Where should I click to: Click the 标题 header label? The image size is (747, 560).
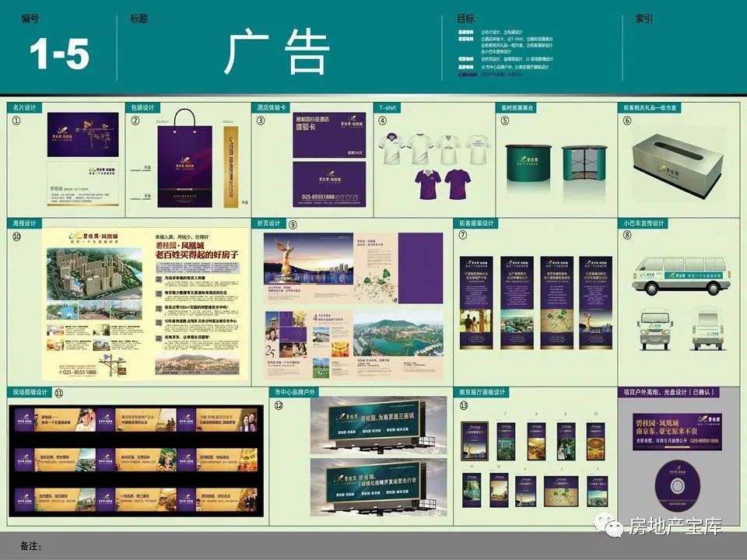point(139,19)
